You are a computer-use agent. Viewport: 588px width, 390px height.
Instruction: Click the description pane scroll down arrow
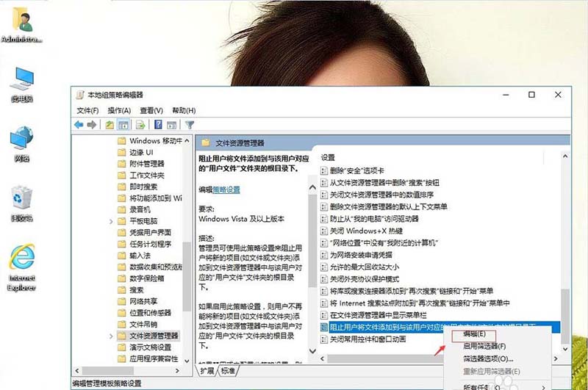coord(312,351)
